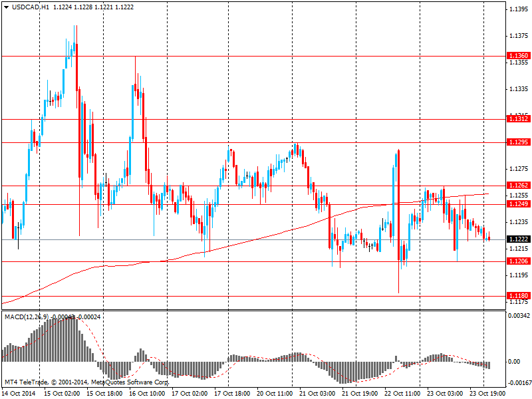Click the 1.1375 price scale value

click(519, 36)
